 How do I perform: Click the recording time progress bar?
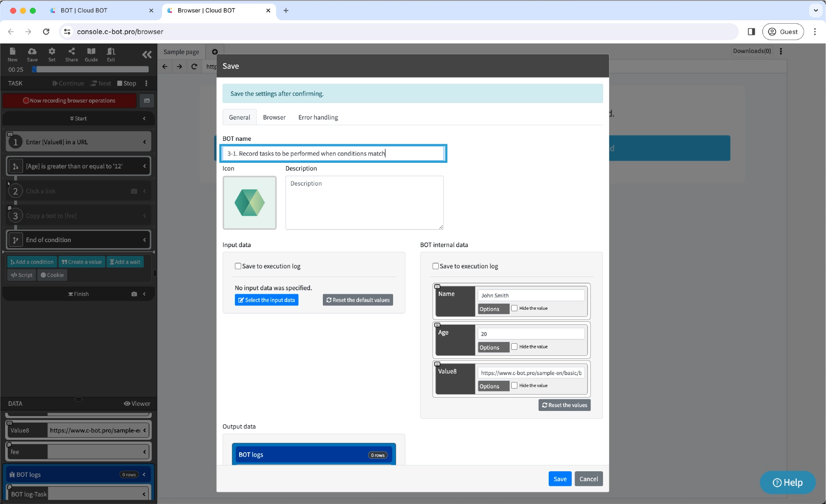pyautogui.click(x=91, y=69)
